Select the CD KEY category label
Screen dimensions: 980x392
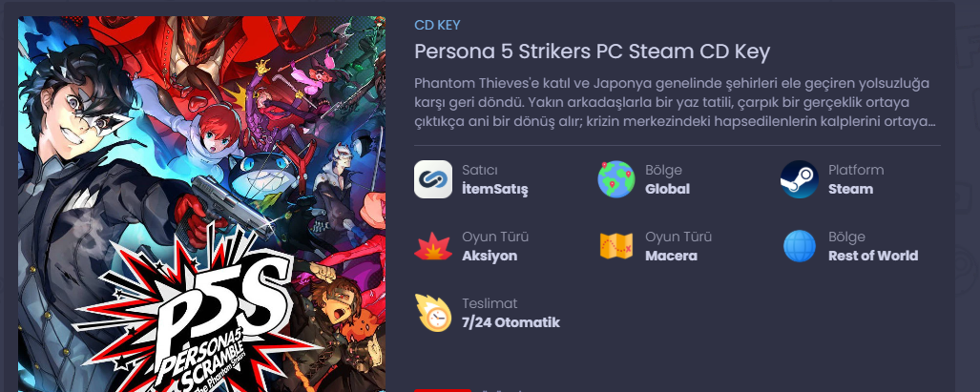click(437, 25)
